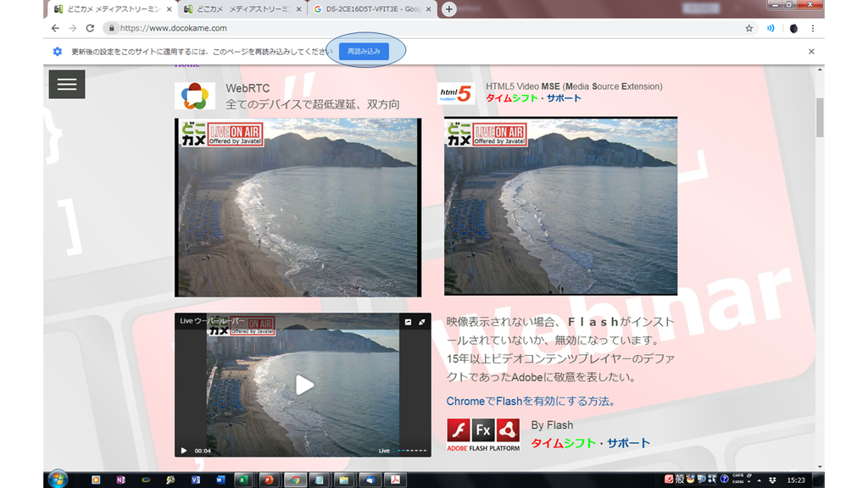The width and height of the screenshot is (868, 488).
Task: Click the page vertical scrollbar thumb
Action: 820,117
